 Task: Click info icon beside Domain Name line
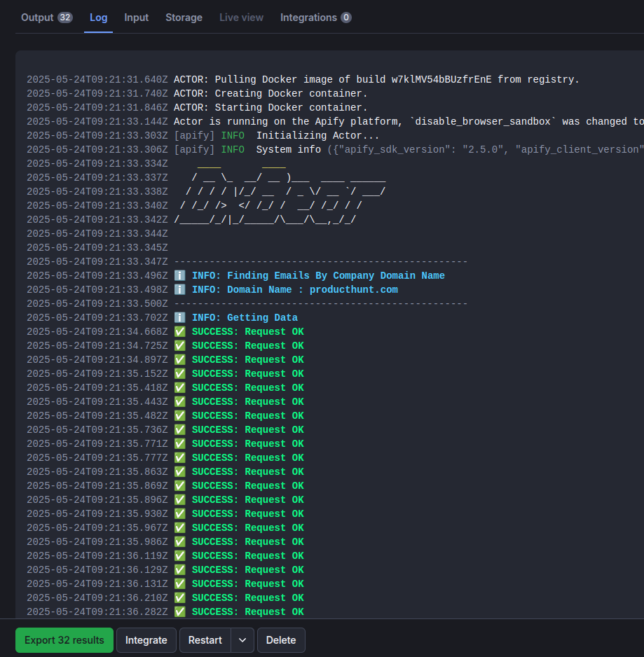point(180,289)
